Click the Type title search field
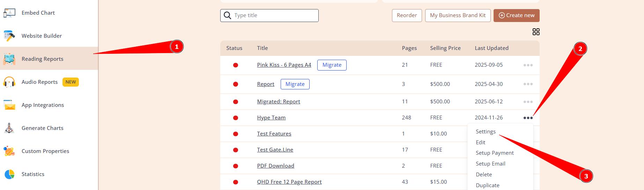The image size is (644, 190). [x=274, y=15]
